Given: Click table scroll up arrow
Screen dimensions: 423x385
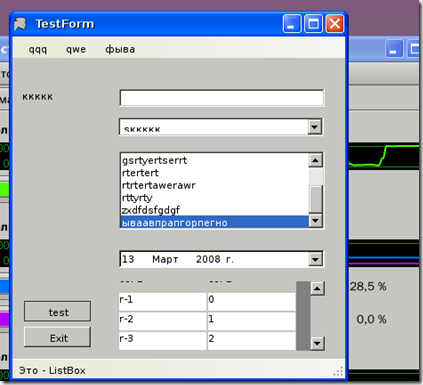Looking at the screenshot, I should tap(317, 288).
